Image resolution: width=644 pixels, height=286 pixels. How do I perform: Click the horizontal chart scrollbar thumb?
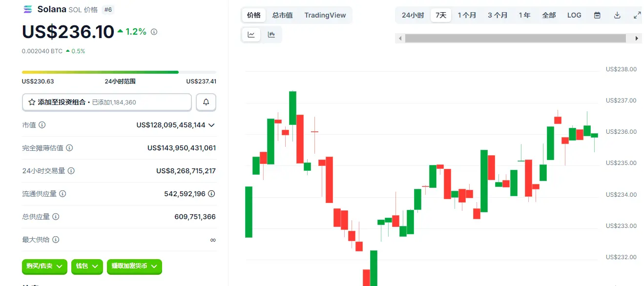(516, 38)
